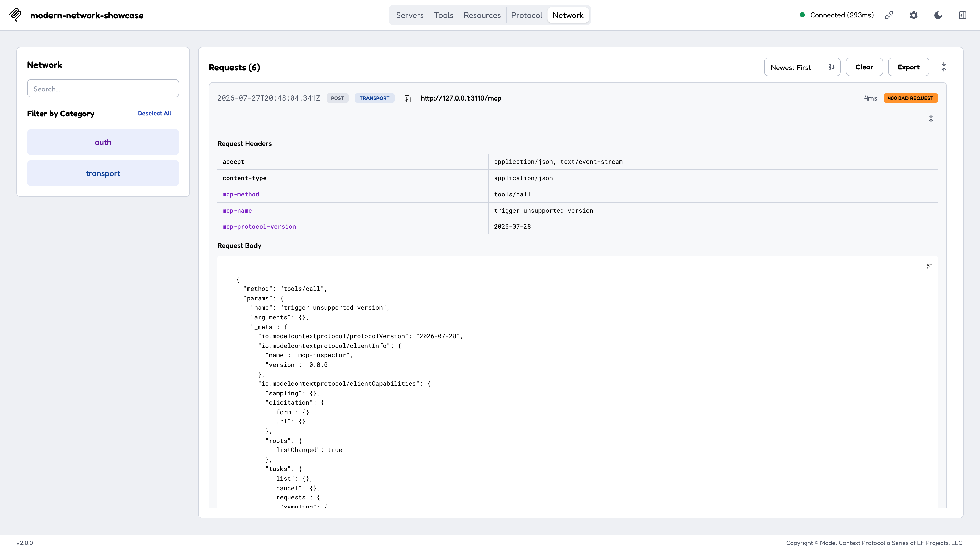Collapse the expanded request entry details
Screen dimensions: 980x551
pyautogui.click(x=931, y=119)
